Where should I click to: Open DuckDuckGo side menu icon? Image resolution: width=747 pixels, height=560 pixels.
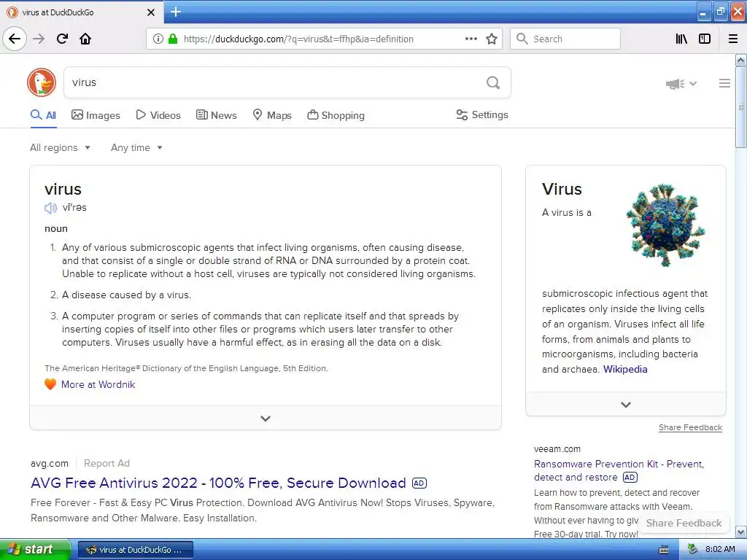click(x=724, y=83)
